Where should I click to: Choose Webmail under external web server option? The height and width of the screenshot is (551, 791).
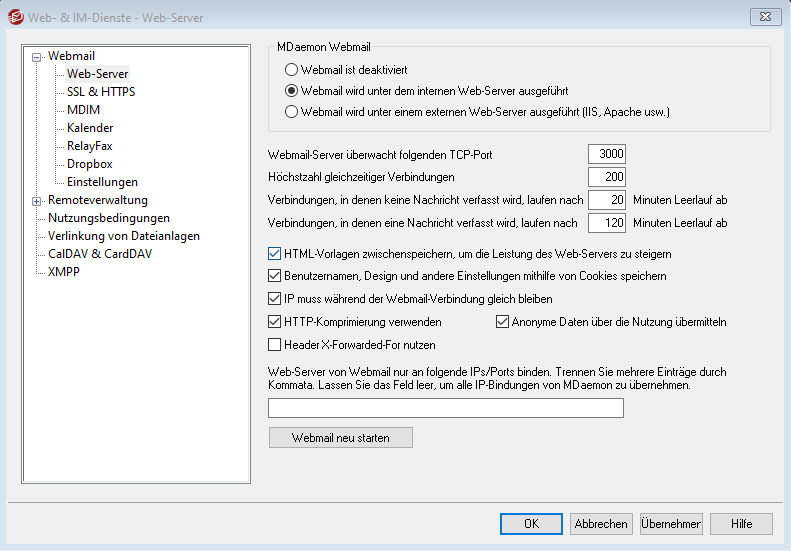click(x=292, y=112)
